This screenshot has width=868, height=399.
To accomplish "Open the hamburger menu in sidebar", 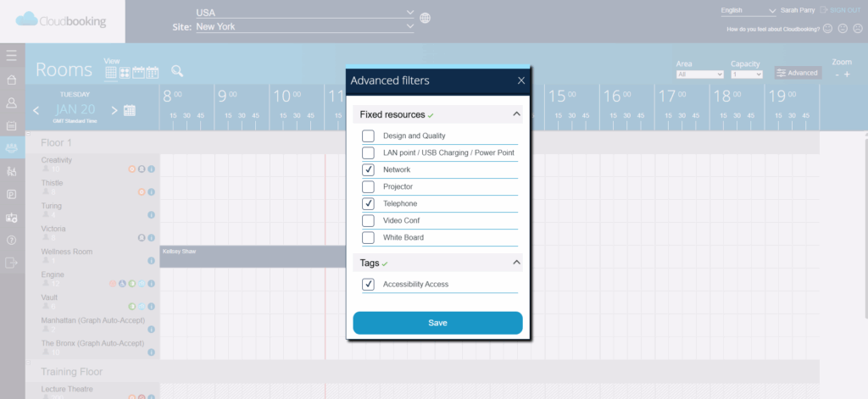I will (x=12, y=56).
